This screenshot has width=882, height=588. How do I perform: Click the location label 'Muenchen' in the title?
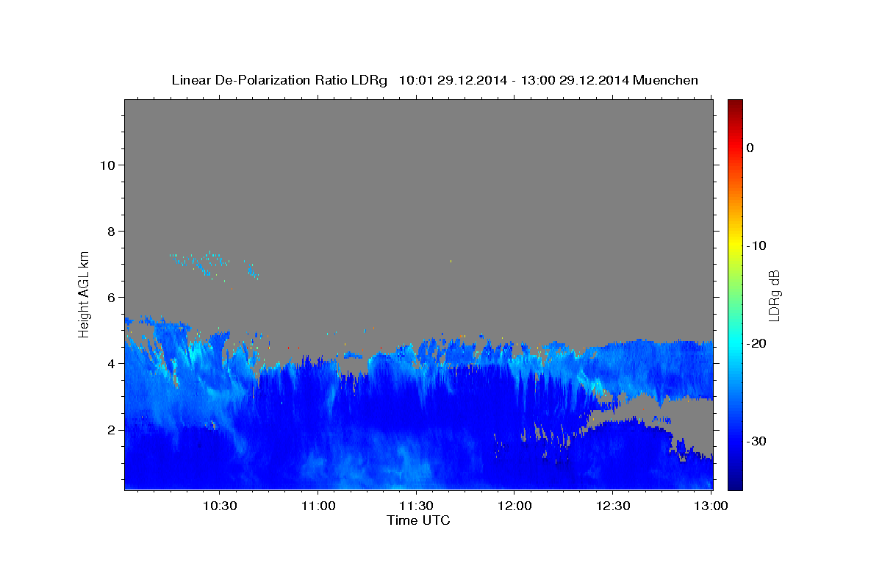click(x=667, y=80)
